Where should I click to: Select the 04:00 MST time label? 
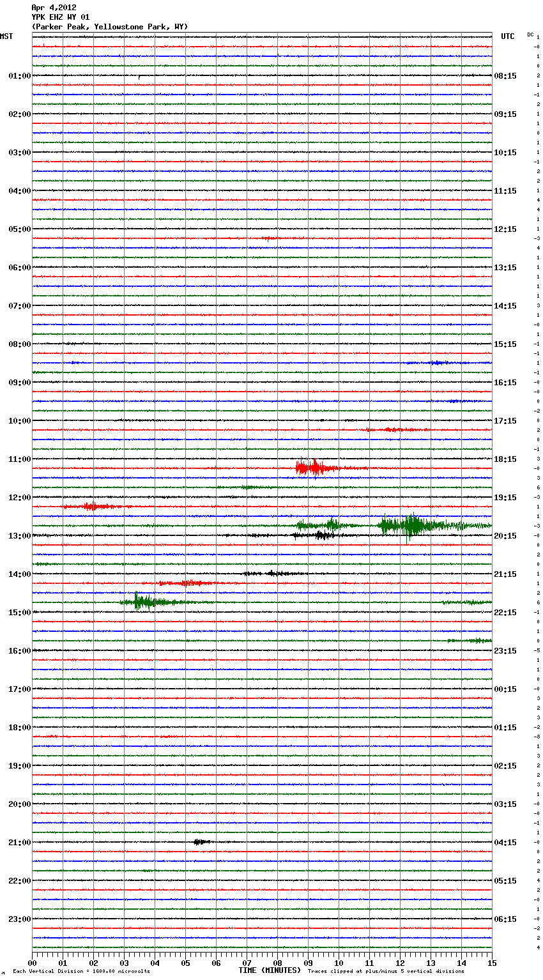[20, 191]
